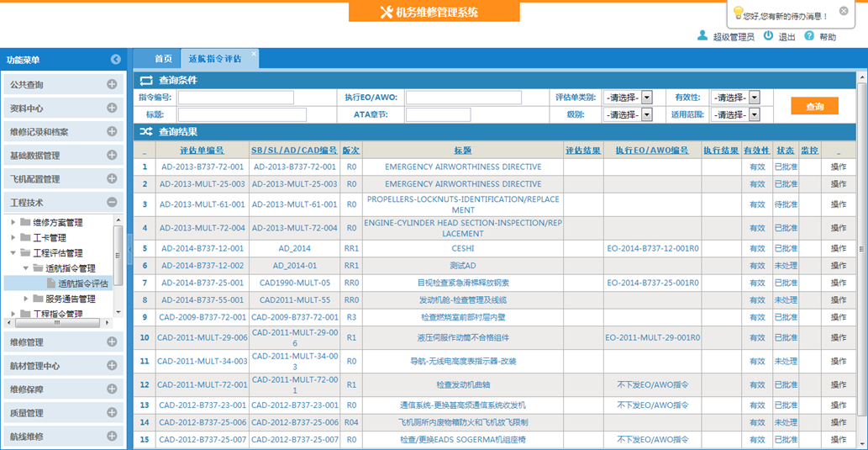Switch to the 首页 tab
Screen dimensions: 868x450
click(x=163, y=59)
